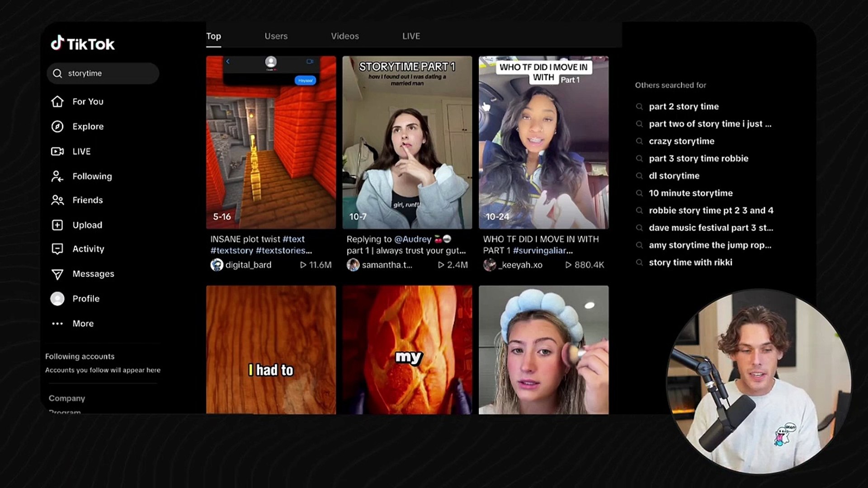Image resolution: width=868 pixels, height=488 pixels.
Task: Open the 'STORYTIME PART 1' video thumbnail
Action: click(x=406, y=141)
